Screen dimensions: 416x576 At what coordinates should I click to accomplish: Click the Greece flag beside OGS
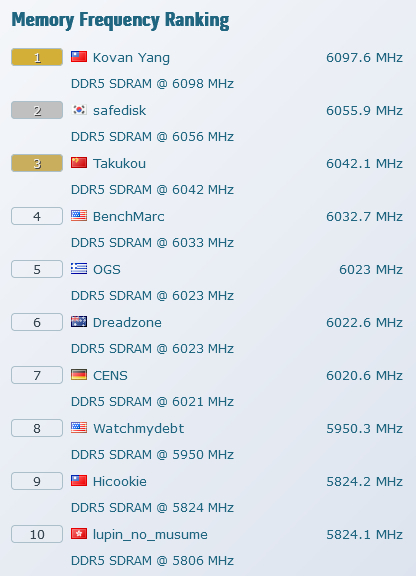(x=79, y=269)
